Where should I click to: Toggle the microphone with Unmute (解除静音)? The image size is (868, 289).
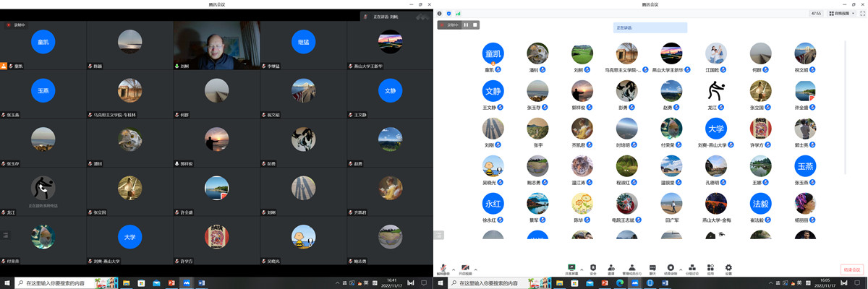point(442,268)
